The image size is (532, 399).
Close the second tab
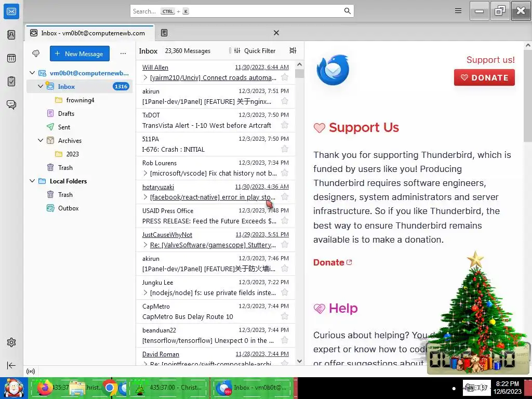pyautogui.click(x=276, y=33)
